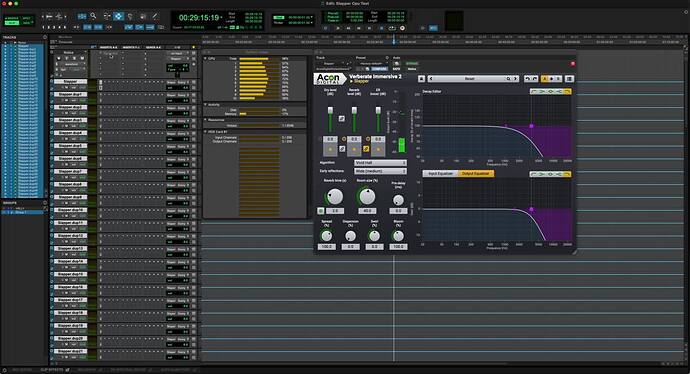The height and width of the screenshot is (374, 690).
Task: Click the red target button in plugin header
Action: coord(573,64)
